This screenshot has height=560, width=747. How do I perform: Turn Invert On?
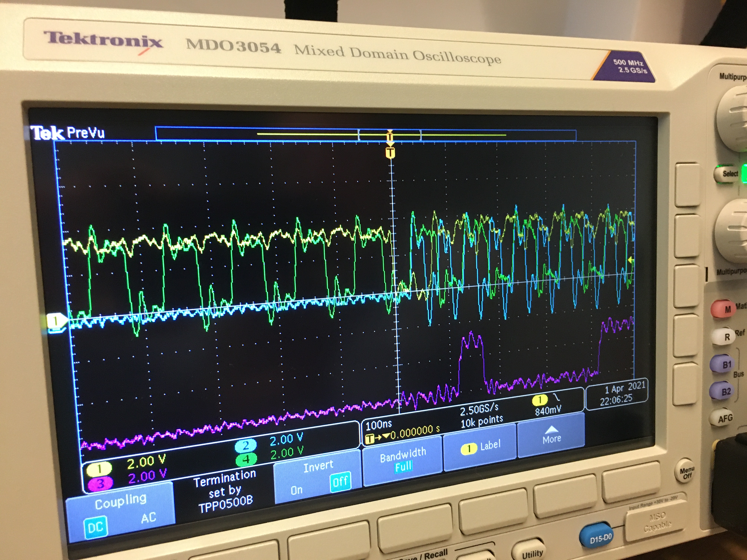click(x=296, y=490)
